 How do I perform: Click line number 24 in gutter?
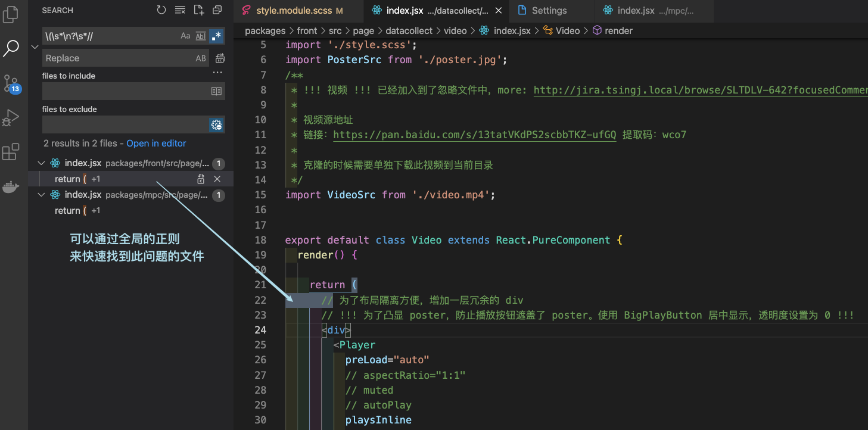pyautogui.click(x=260, y=330)
